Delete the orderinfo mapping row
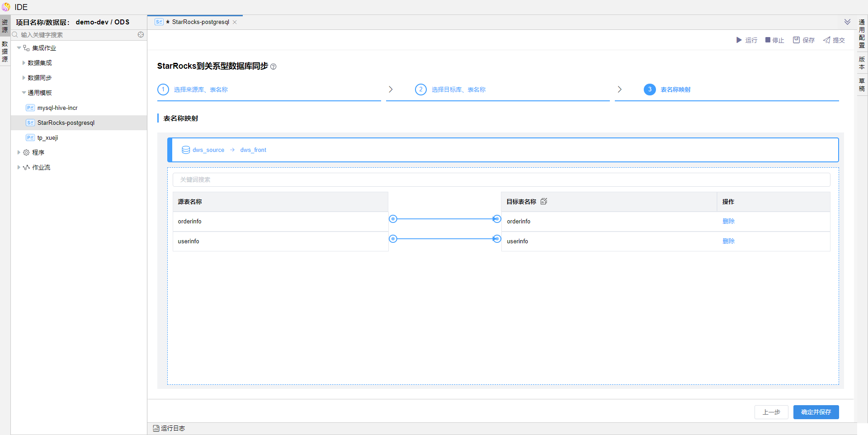The width and height of the screenshot is (868, 435). click(728, 222)
